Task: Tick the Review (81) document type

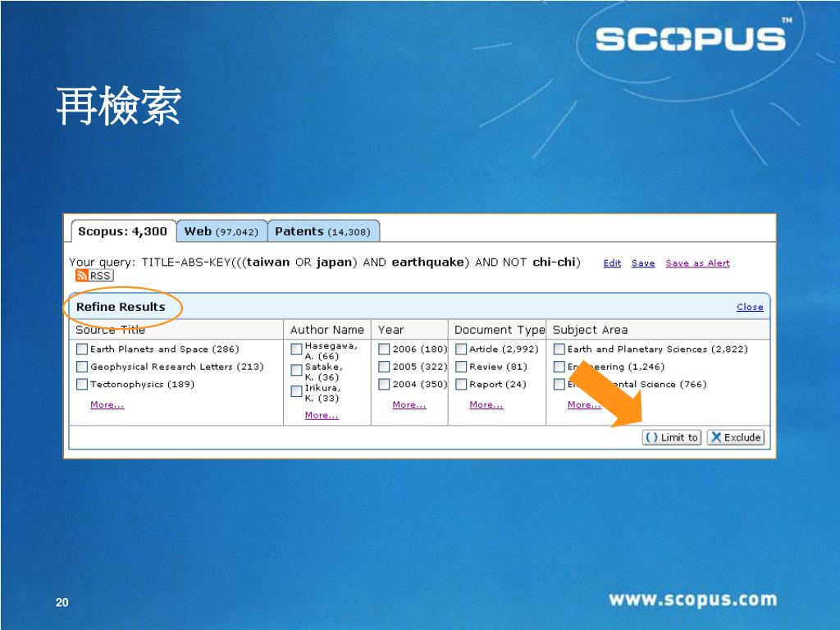Action: point(461,367)
